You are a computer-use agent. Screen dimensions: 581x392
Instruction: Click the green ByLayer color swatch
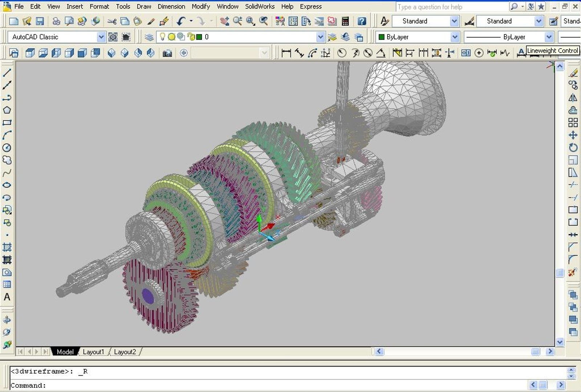pos(381,37)
